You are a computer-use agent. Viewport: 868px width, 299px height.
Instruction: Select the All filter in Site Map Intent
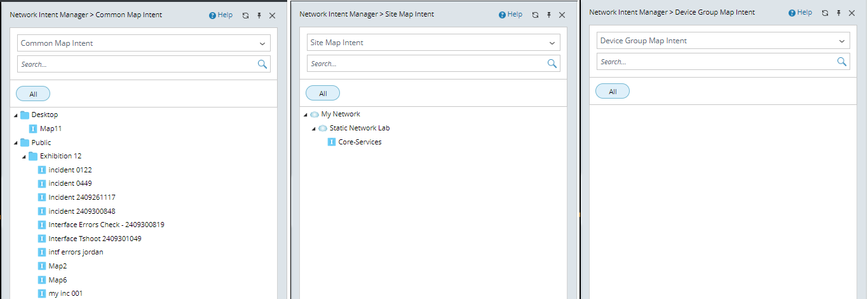[x=323, y=94]
